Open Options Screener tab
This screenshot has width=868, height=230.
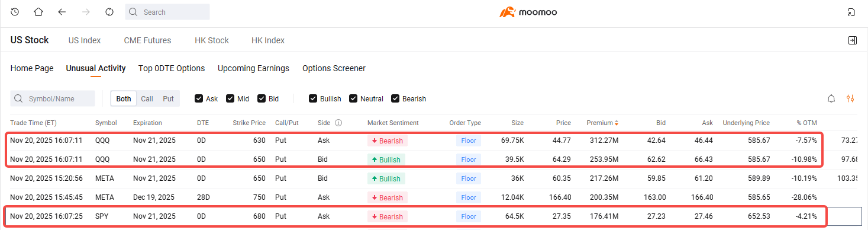click(334, 68)
